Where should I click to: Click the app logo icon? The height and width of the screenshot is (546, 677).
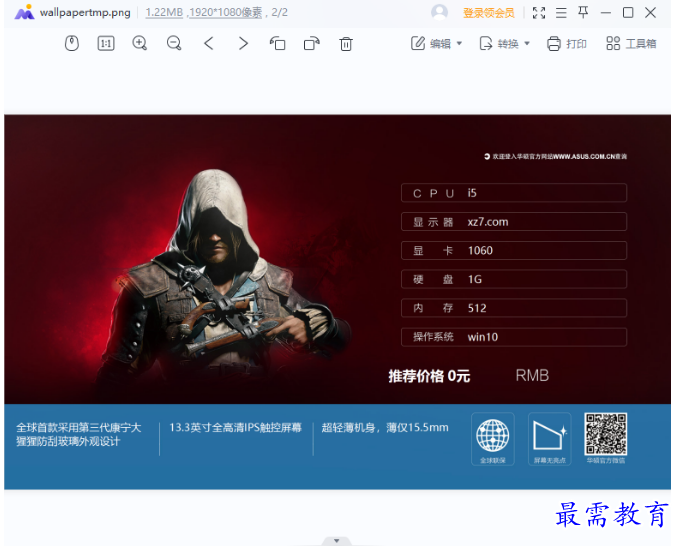tap(24, 12)
